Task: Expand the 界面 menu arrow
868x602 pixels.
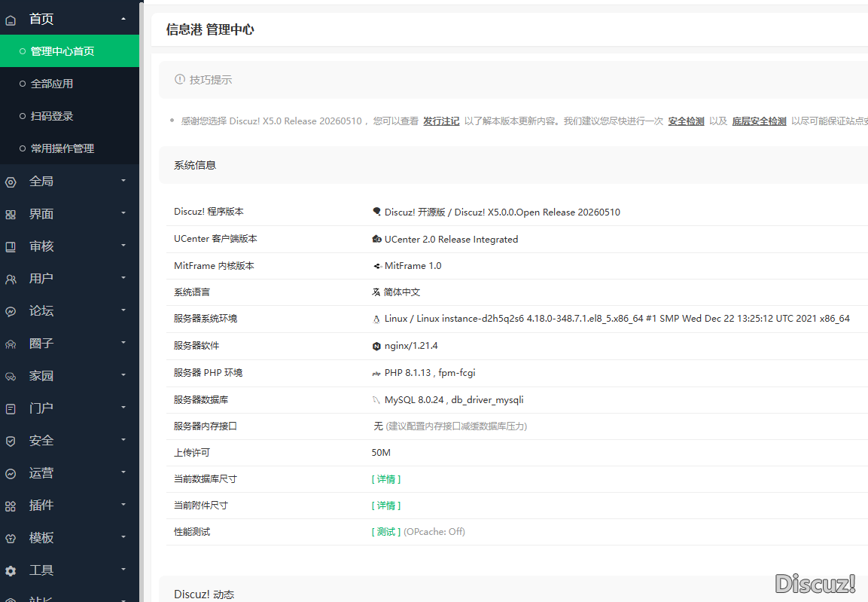Action: pyautogui.click(x=123, y=212)
